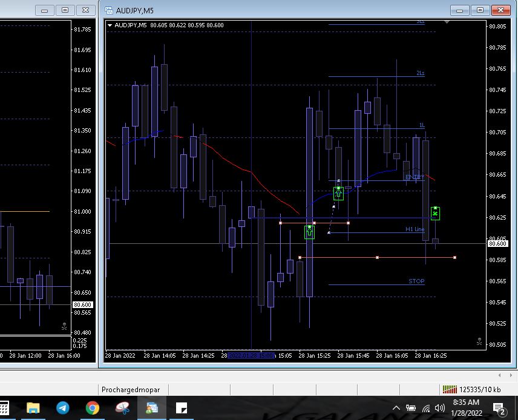Select the upper green buy arrow marker
This screenshot has height=420, width=518.
click(x=338, y=193)
